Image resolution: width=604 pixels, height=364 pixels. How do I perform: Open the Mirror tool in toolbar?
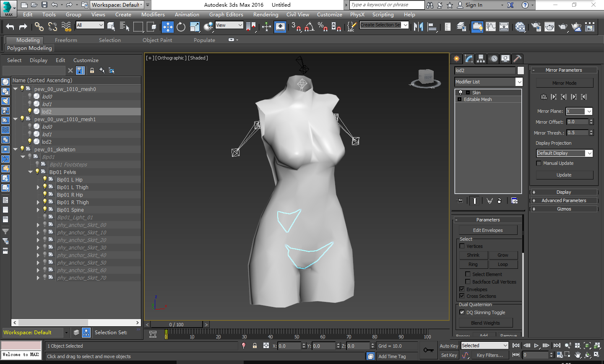(x=418, y=27)
